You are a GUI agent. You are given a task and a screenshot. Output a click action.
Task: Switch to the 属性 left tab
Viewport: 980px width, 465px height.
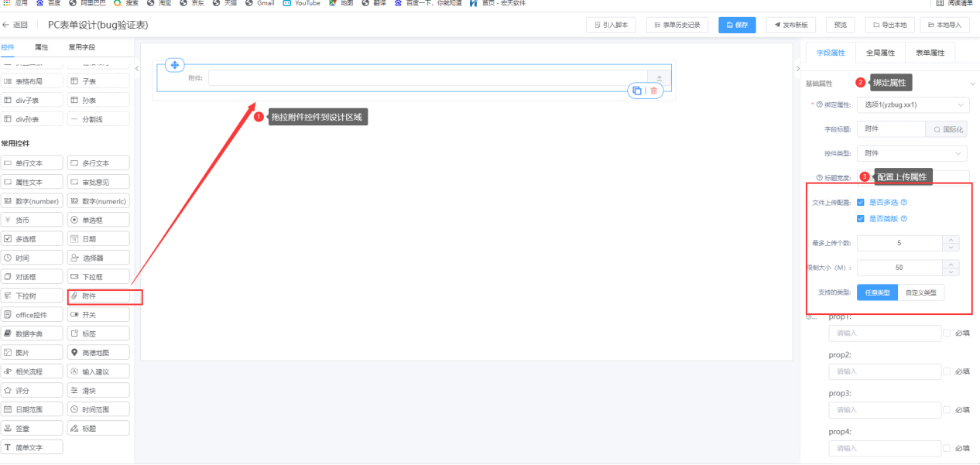point(41,47)
